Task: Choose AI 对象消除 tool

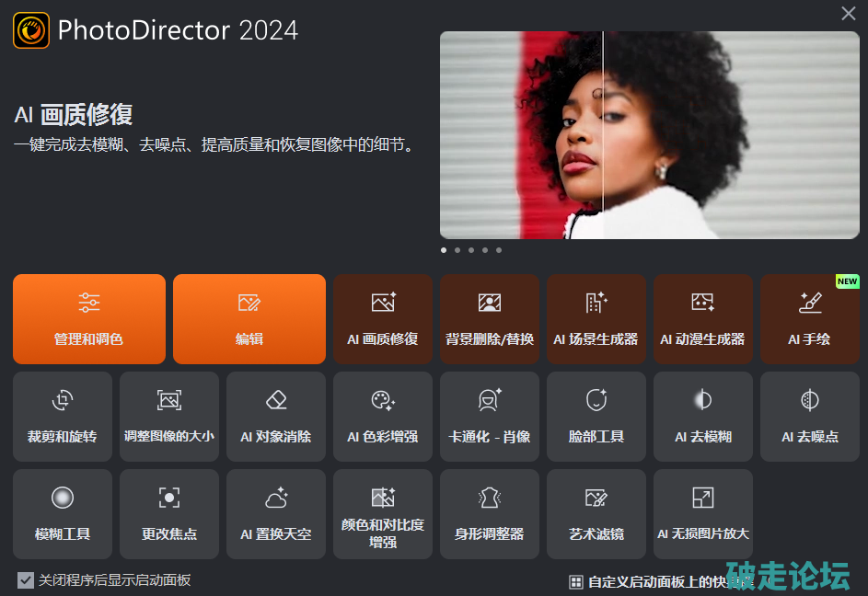Action: click(x=276, y=416)
